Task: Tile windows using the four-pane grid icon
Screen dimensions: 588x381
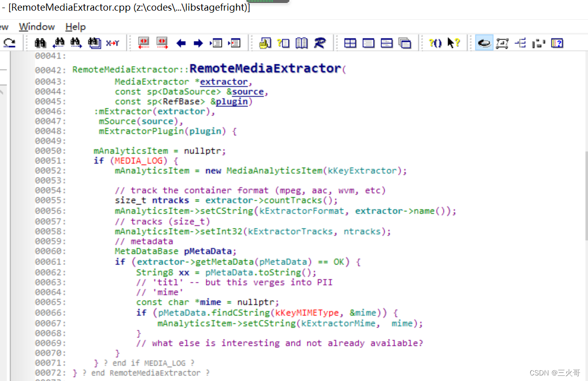Action: [350, 43]
